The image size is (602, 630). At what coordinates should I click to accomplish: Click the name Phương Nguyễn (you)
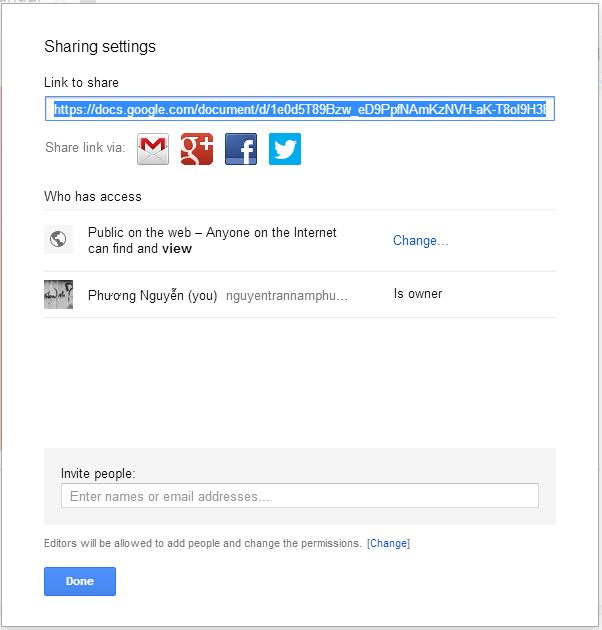click(x=153, y=295)
